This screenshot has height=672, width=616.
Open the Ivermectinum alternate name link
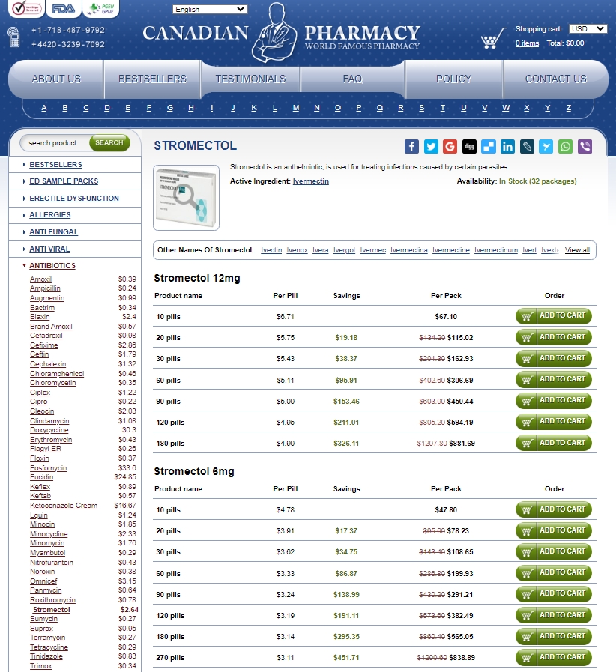coord(496,250)
